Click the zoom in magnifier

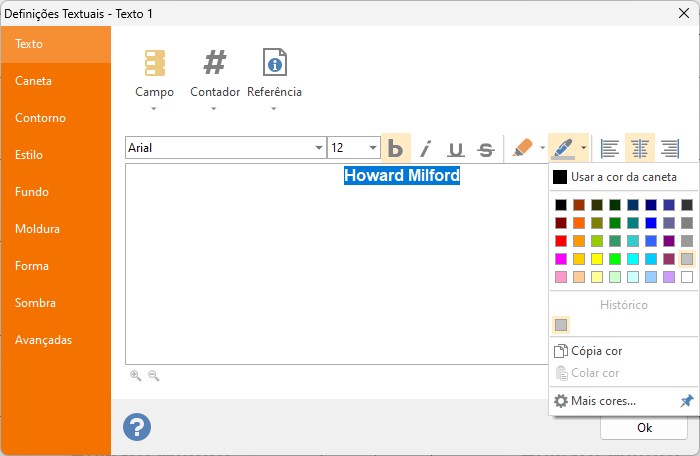135,376
